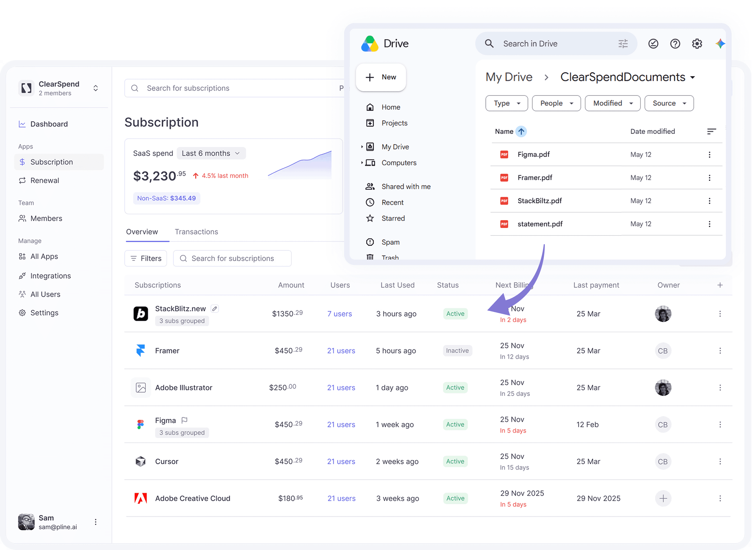Click the ClearSpend workspace logo
The image size is (756, 550).
point(26,88)
